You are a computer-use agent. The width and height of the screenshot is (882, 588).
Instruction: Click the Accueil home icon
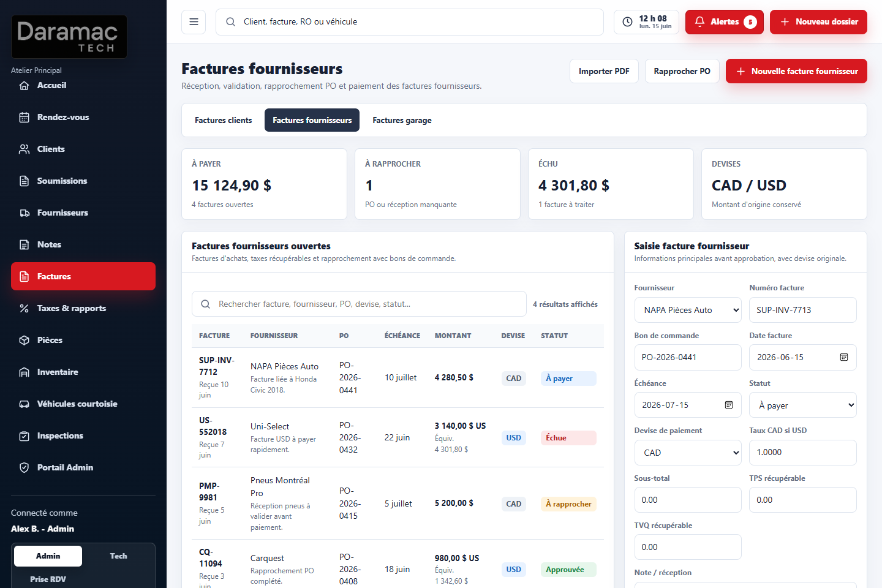click(x=24, y=86)
